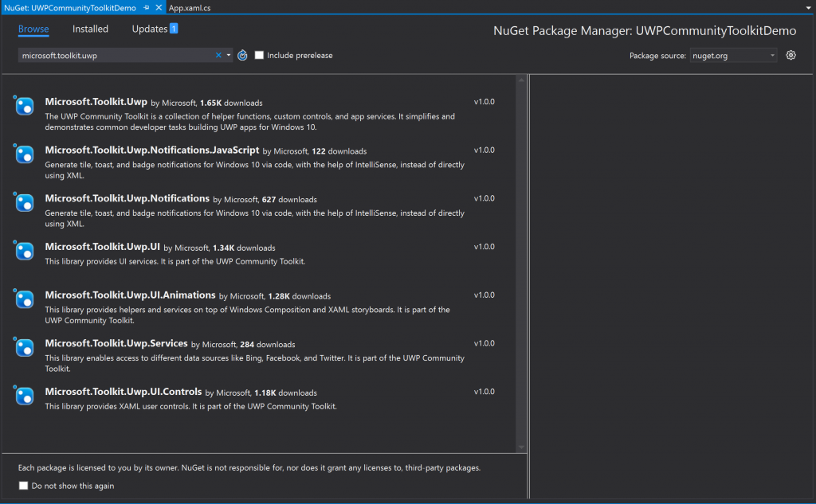Screen dimensions: 816x504
Task: Switch to the Browse tab
Action: click(33, 29)
